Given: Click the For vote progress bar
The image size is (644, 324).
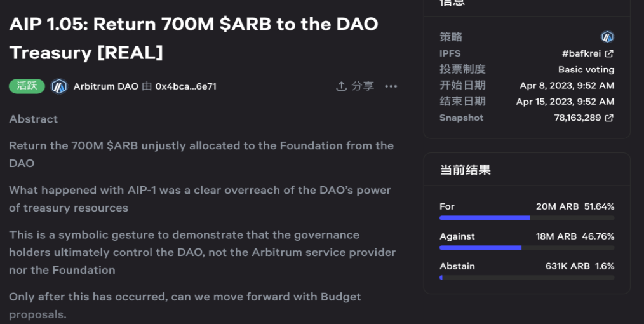Looking at the screenshot, I should pyautogui.click(x=527, y=218).
